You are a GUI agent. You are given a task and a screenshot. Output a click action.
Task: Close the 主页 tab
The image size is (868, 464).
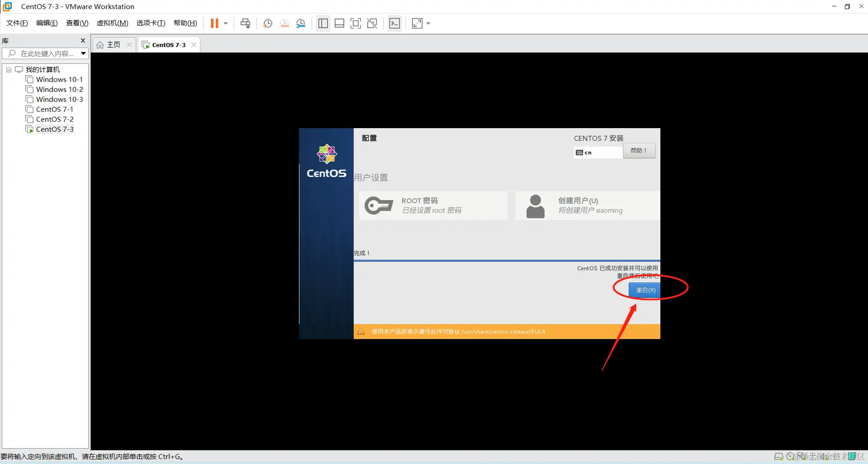pyautogui.click(x=129, y=45)
